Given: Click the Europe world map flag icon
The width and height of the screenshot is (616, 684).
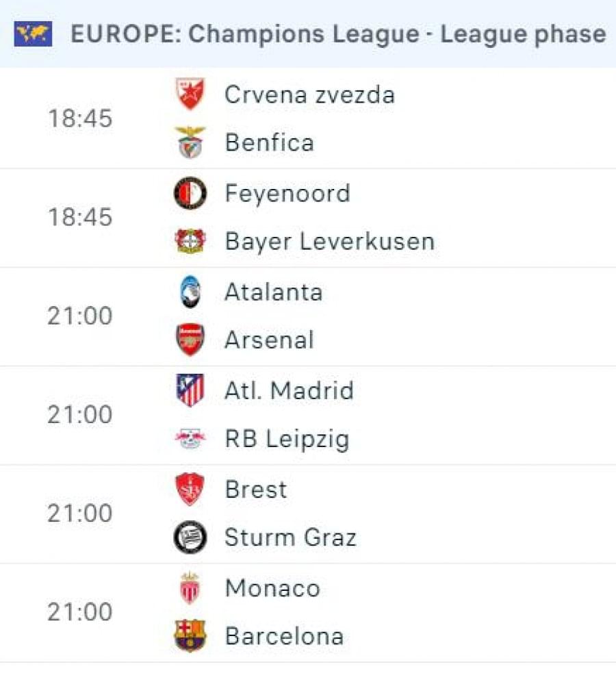Looking at the screenshot, I should (x=33, y=34).
